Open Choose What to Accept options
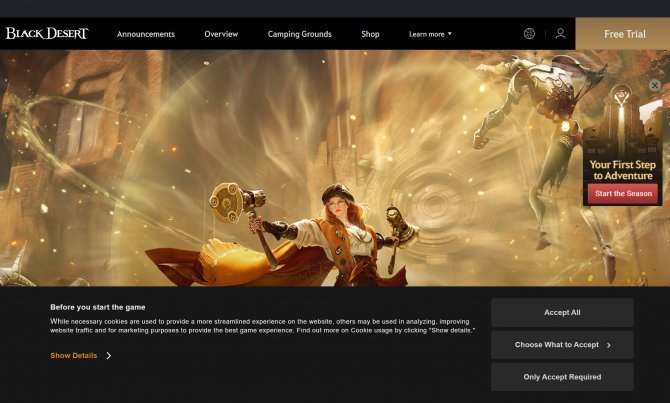Viewport: 670px width, 403px height. tap(562, 344)
